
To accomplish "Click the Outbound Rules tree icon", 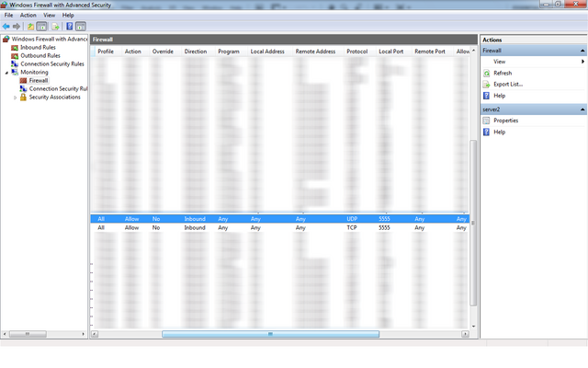I will tap(15, 56).
